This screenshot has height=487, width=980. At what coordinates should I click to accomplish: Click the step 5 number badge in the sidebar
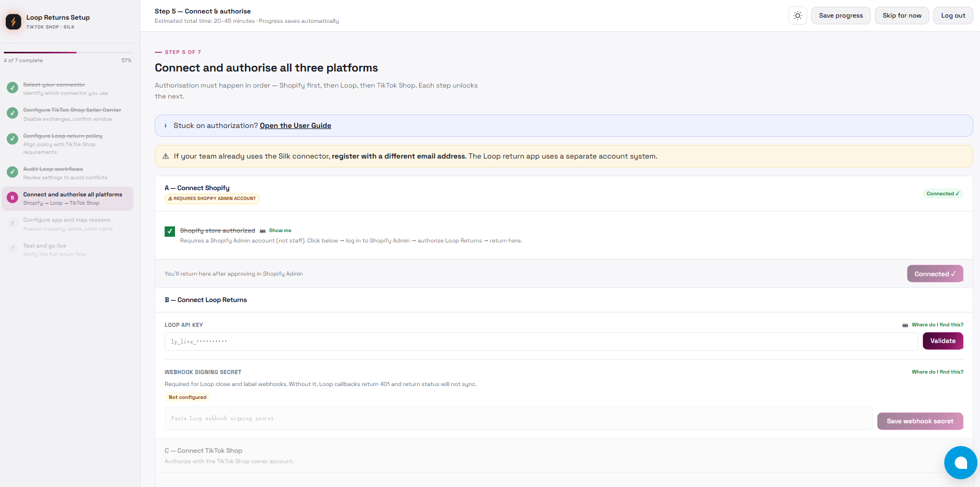(12, 198)
